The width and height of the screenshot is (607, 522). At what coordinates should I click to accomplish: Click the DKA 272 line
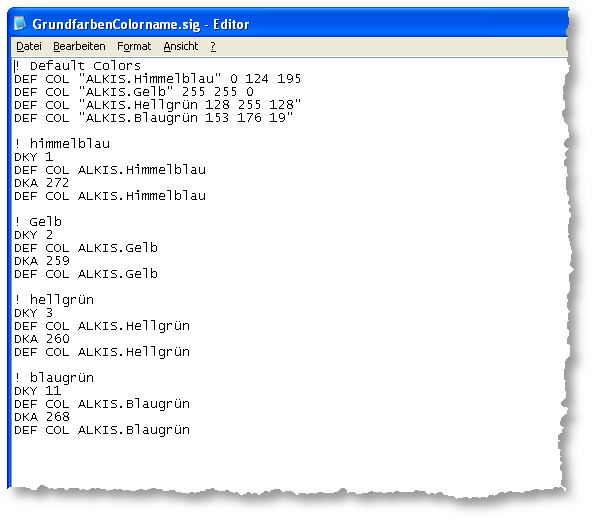coord(42,183)
